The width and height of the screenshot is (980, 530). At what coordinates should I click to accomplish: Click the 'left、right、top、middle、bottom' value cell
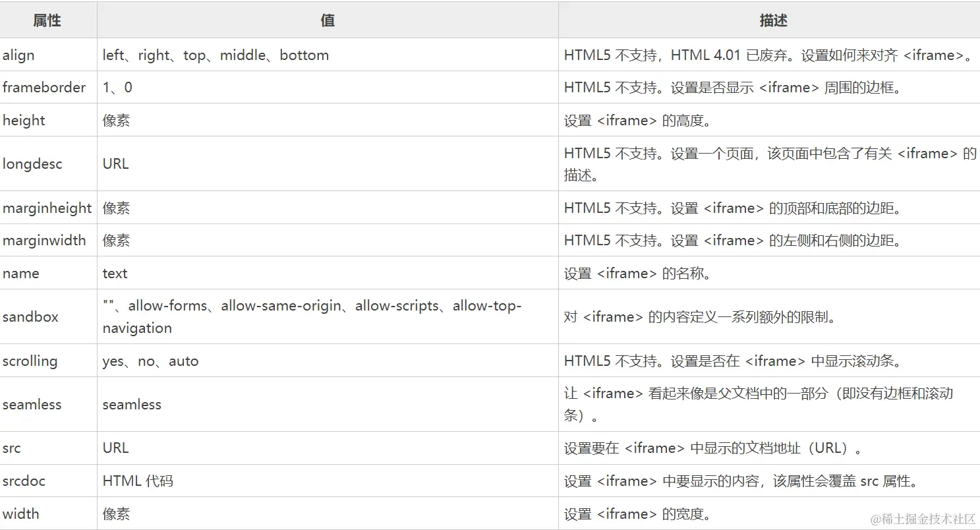tap(216, 55)
